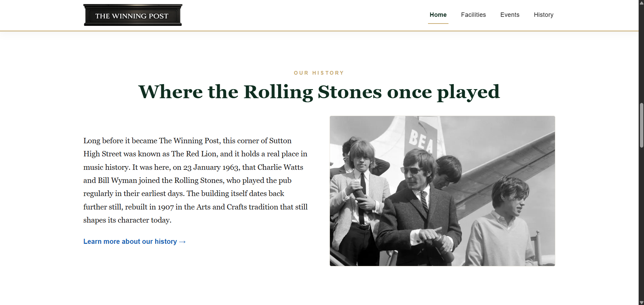
Task: Click the OUR HISTORY section label
Action: pos(319,73)
